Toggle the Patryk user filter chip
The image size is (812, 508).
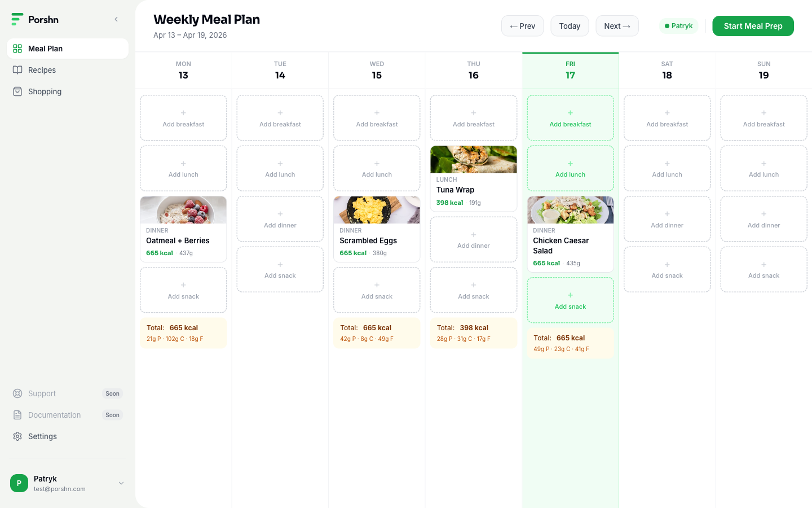coord(678,26)
